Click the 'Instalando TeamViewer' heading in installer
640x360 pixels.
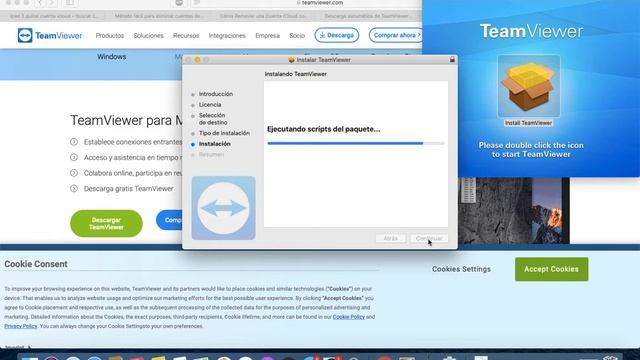[x=296, y=74]
